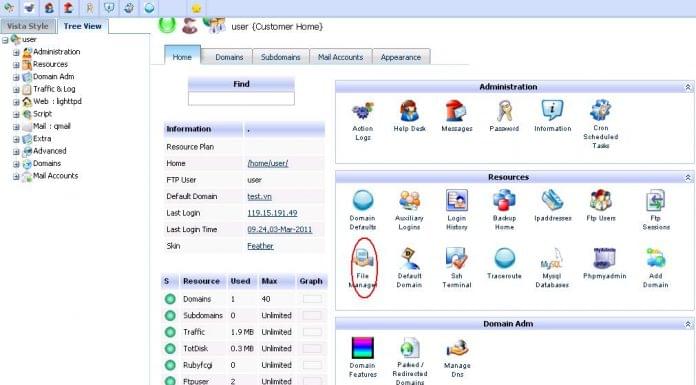
Task: Click the Add Domain icon
Action: point(656,258)
